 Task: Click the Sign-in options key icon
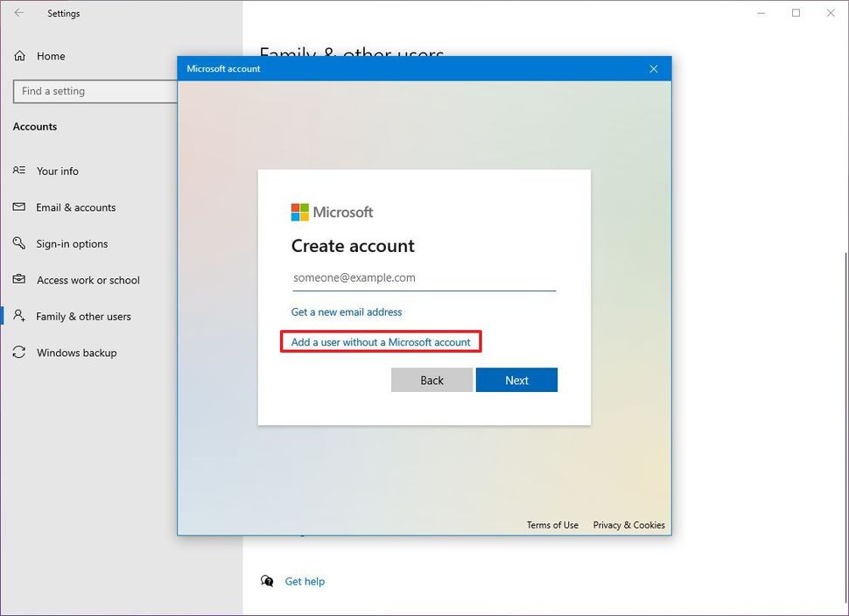point(19,243)
